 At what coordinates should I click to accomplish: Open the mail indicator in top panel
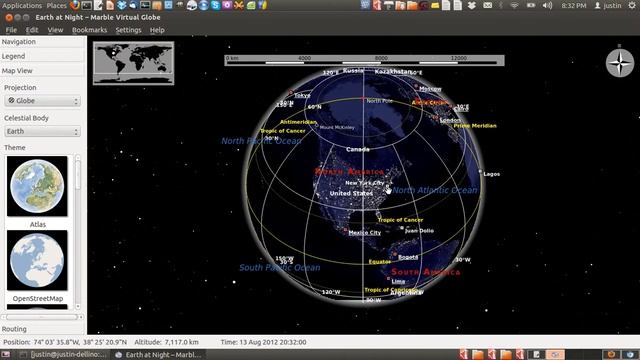tap(488, 5)
